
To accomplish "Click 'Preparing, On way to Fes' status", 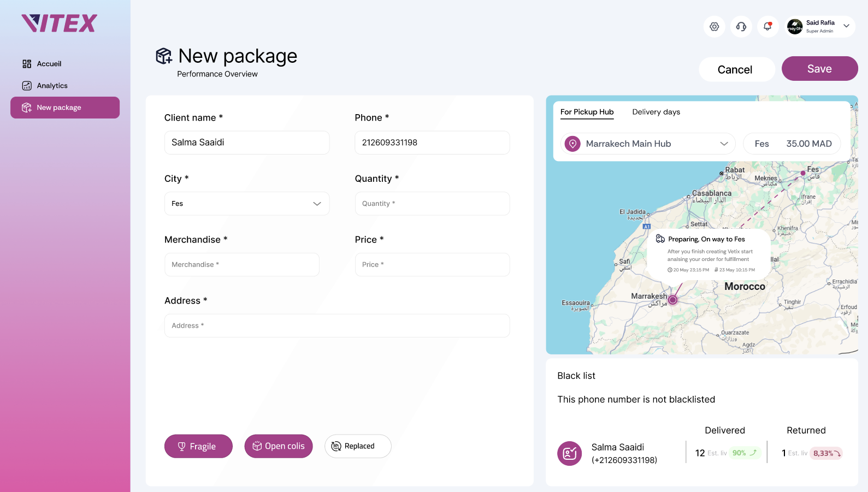I will pos(706,239).
